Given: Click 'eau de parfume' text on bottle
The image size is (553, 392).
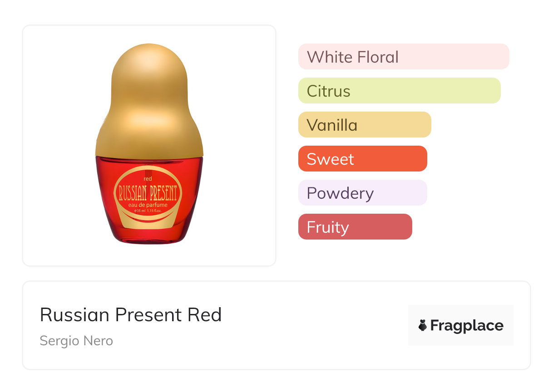Looking at the screenshot, I should click(148, 205).
